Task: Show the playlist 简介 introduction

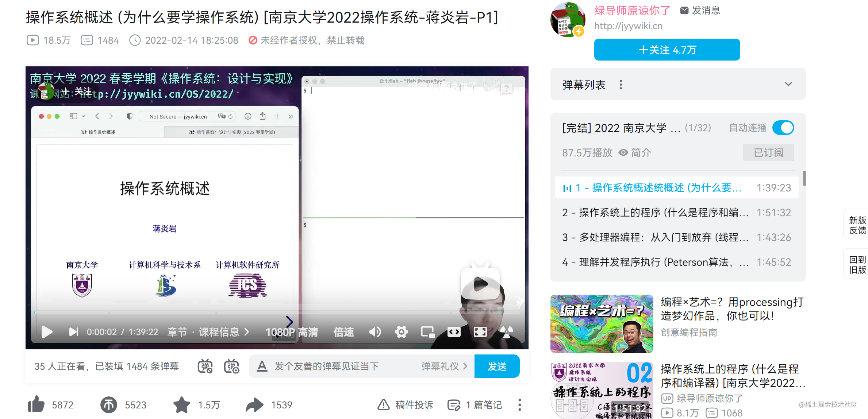Action: coord(641,153)
